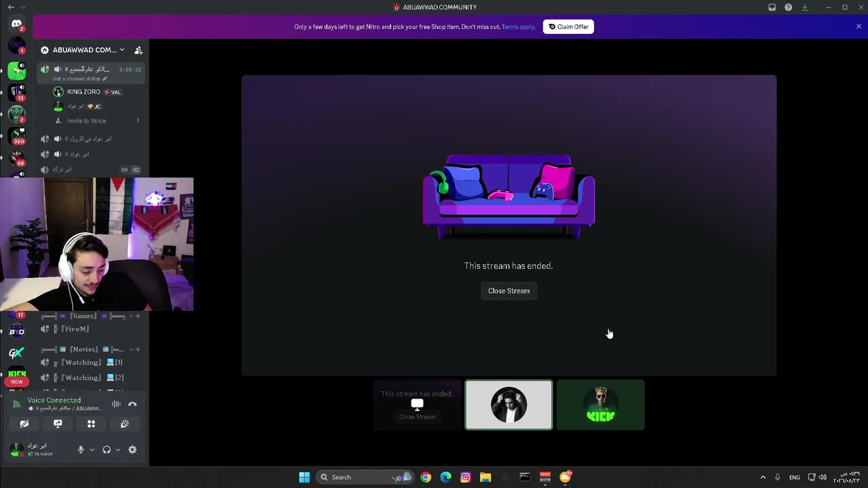
Task: Dismiss the Nitro banner
Action: click(859, 26)
